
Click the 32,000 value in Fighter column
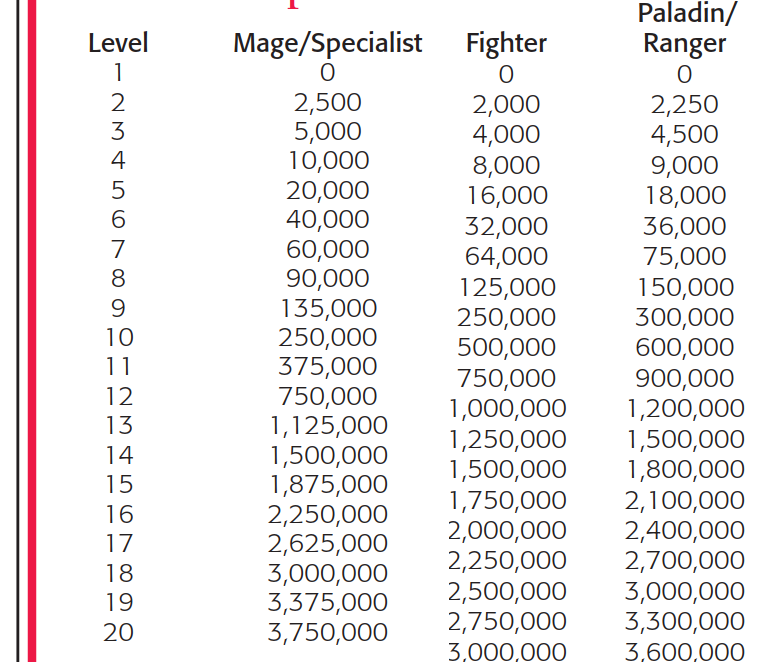pos(506,226)
